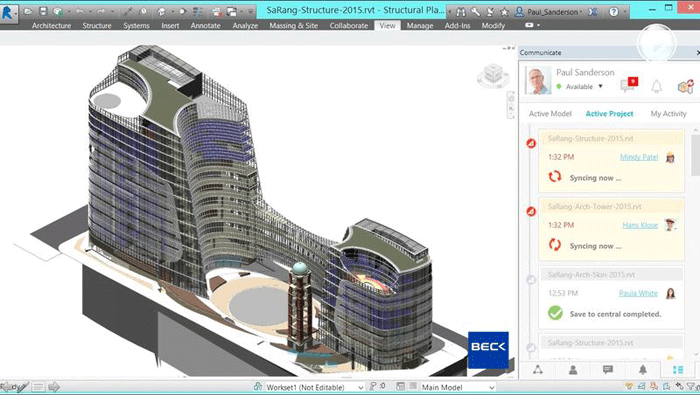Open the Help question mark icon
Screen dimensions: 700x395
point(614,12)
